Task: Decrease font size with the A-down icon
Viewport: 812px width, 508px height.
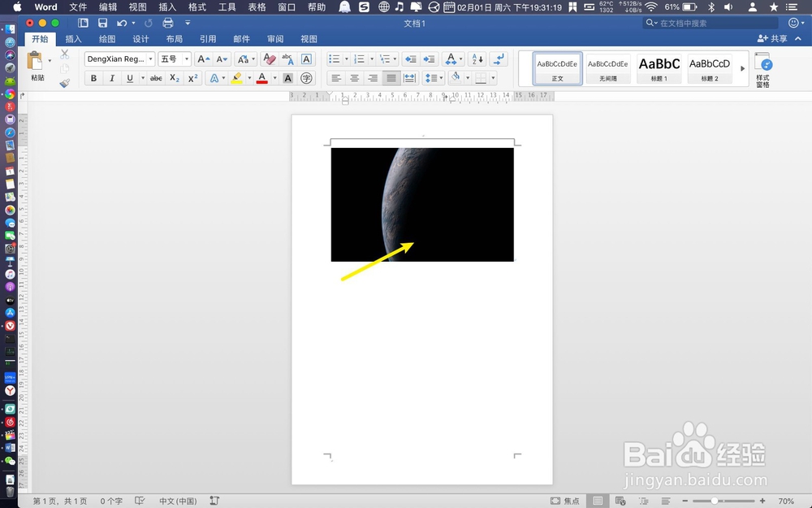Action: coord(222,59)
